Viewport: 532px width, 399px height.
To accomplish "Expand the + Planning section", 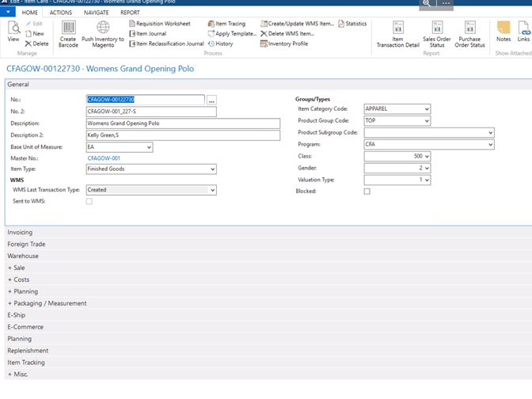I will point(268,292).
